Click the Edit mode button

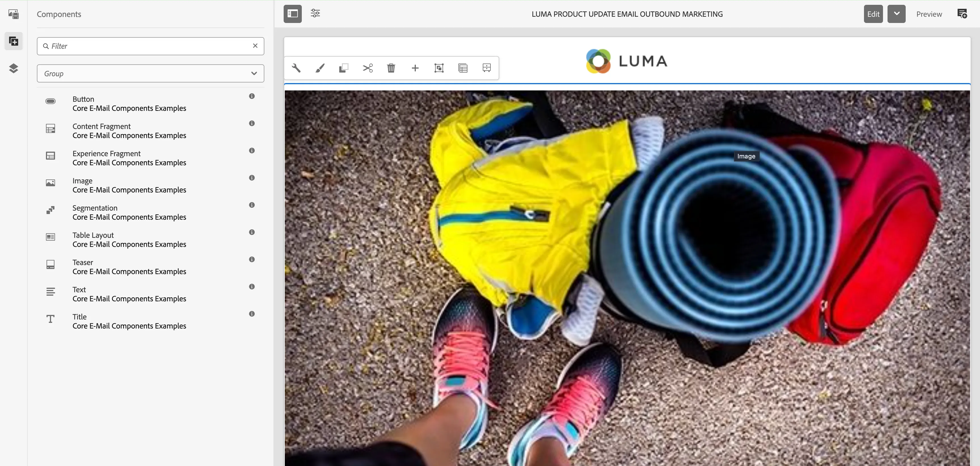click(x=873, y=14)
